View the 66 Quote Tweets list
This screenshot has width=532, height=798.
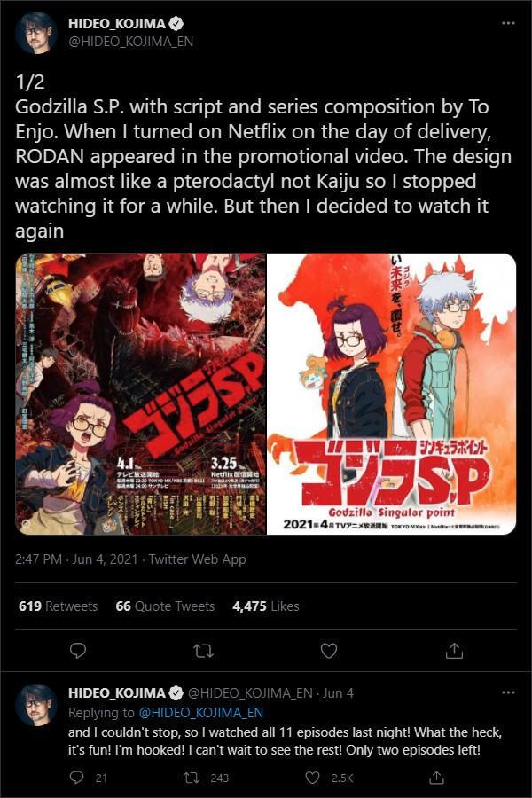tap(165, 606)
